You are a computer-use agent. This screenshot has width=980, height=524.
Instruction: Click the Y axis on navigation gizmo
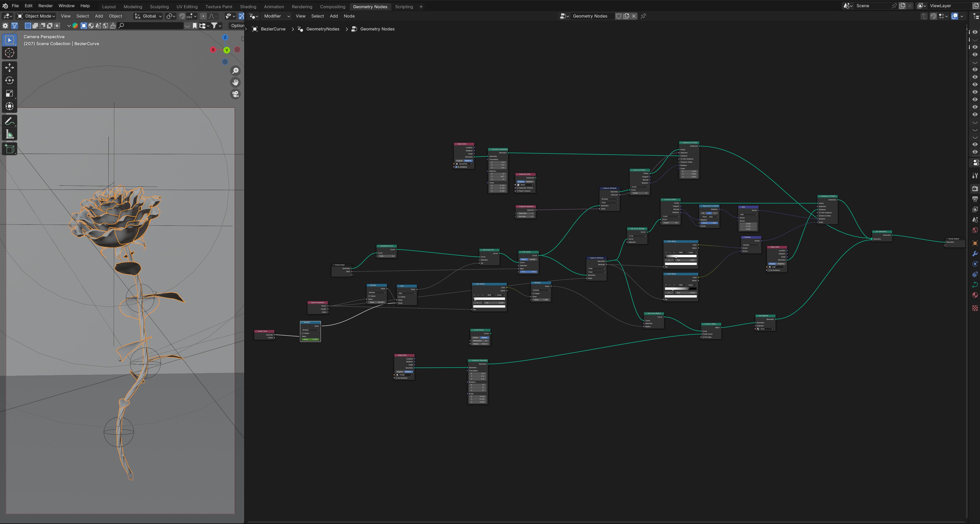[227, 50]
